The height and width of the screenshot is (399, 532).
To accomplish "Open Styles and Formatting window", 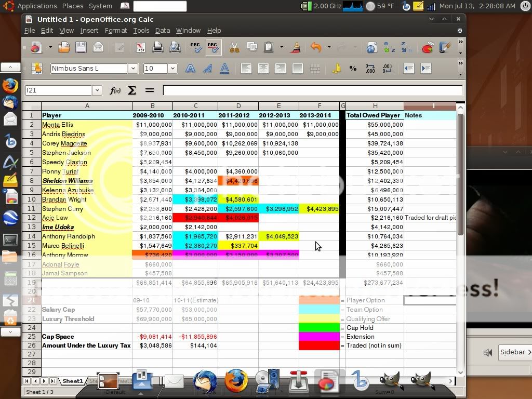I will [x=37, y=69].
